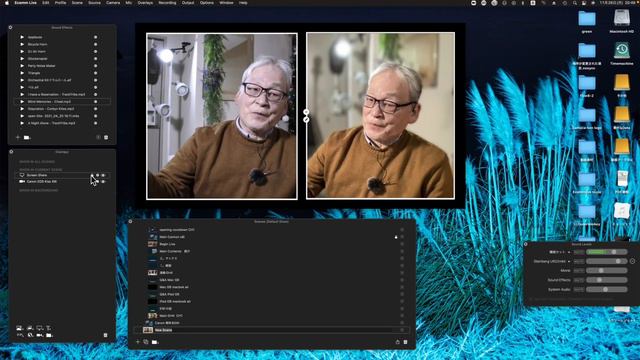This screenshot has width=640, height=360.
Task: Mute System Audio in Sound Levels
Action: tap(579, 289)
